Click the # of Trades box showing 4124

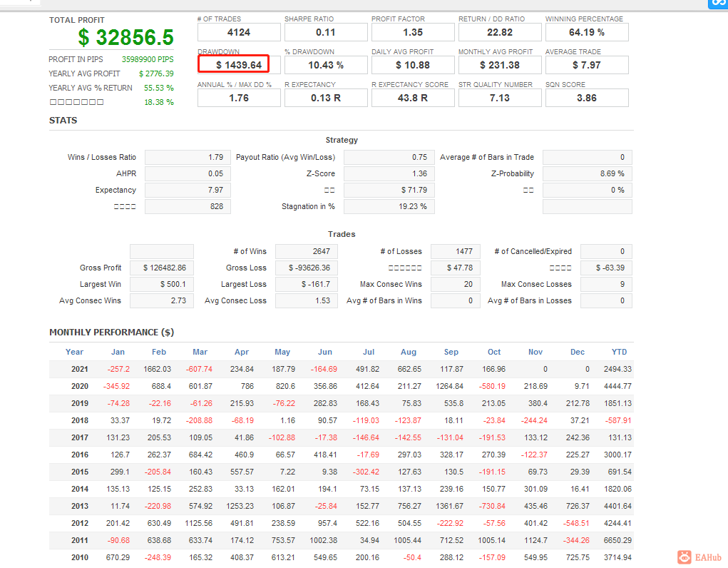pos(239,32)
